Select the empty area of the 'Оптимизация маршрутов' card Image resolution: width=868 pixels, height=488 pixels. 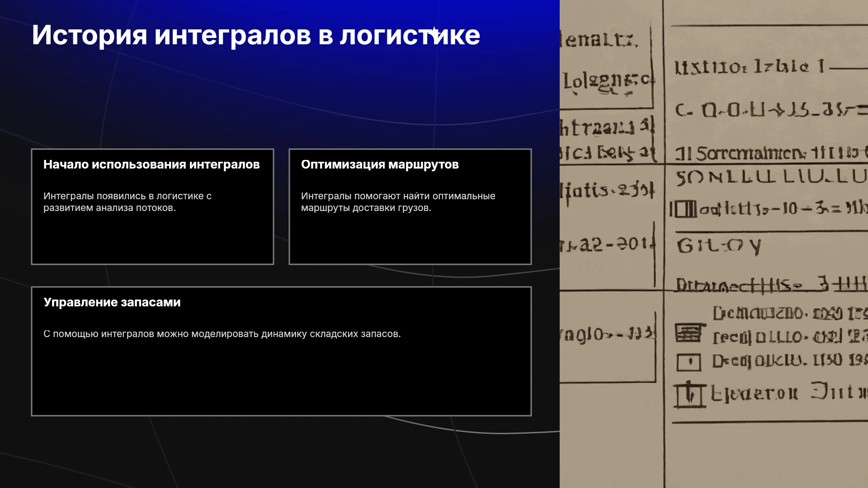pyautogui.click(x=410, y=238)
